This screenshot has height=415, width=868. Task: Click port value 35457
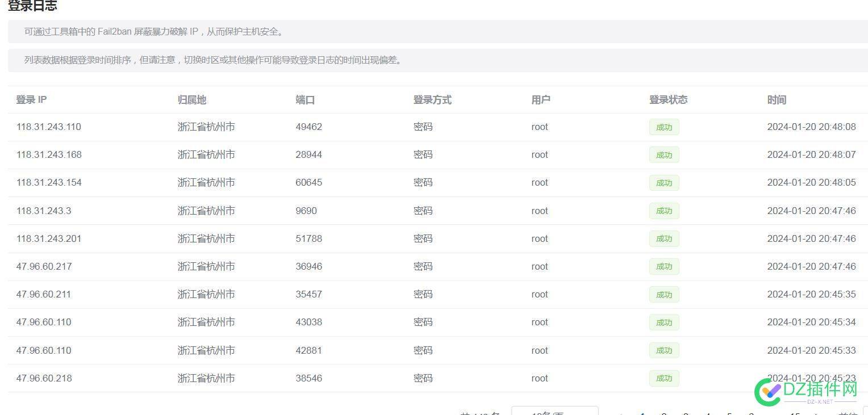tap(308, 295)
